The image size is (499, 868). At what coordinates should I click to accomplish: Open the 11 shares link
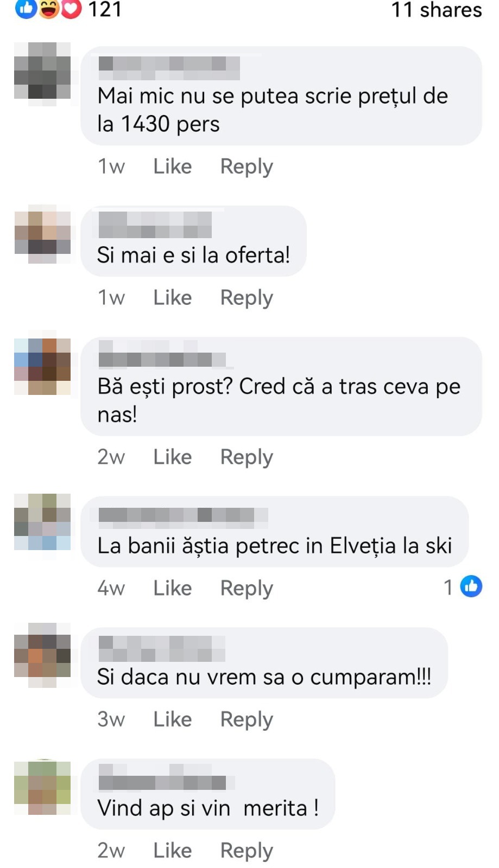(437, 10)
